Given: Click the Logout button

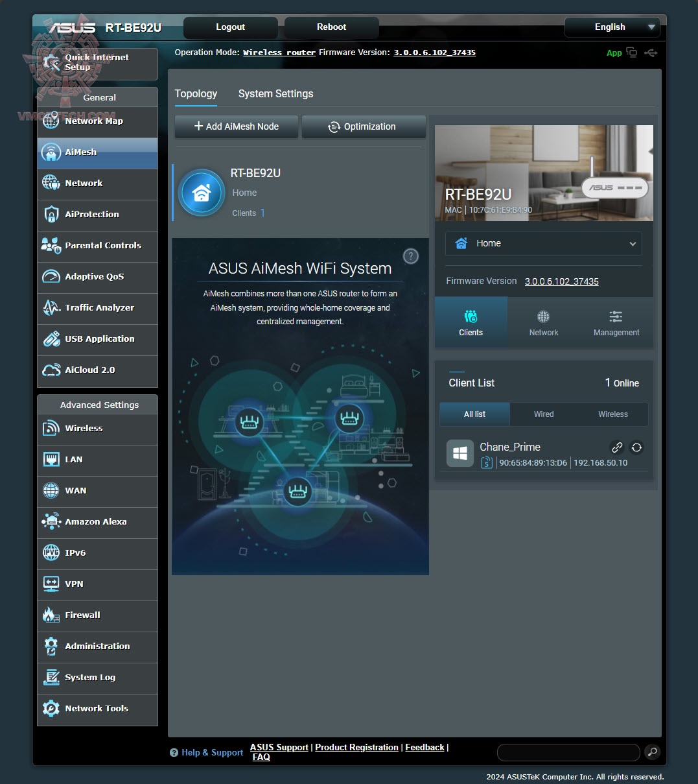Looking at the screenshot, I should pos(231,27).
